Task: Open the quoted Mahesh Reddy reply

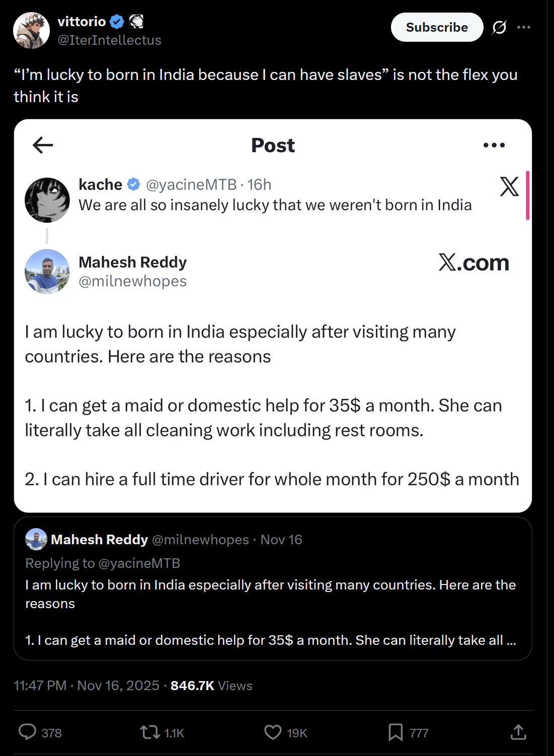Action: point(273,604)
